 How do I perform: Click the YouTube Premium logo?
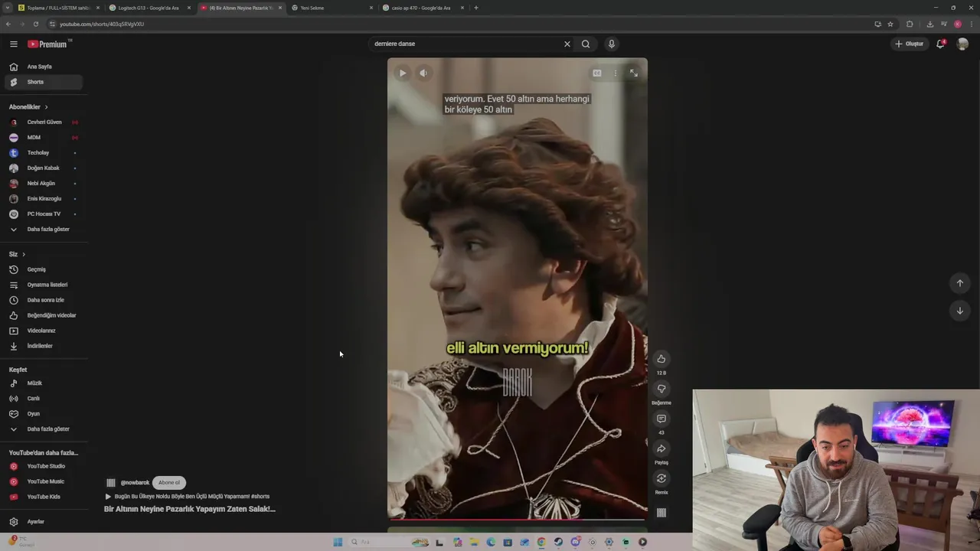click(49, 44)
